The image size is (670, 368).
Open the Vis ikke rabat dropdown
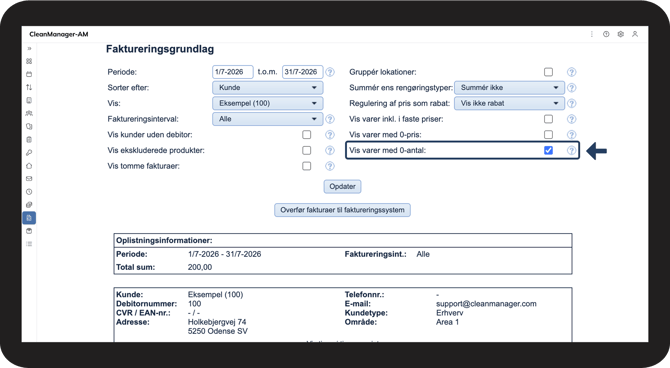(509, 103)
